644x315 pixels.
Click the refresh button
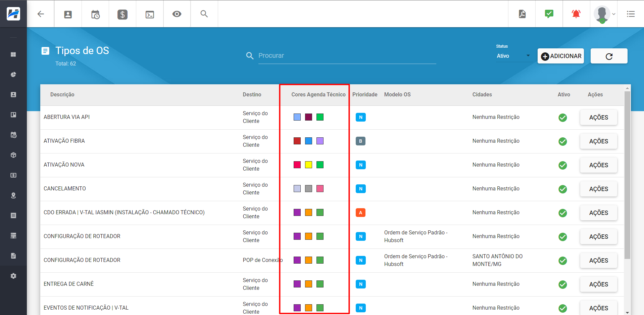click(609, 56)
